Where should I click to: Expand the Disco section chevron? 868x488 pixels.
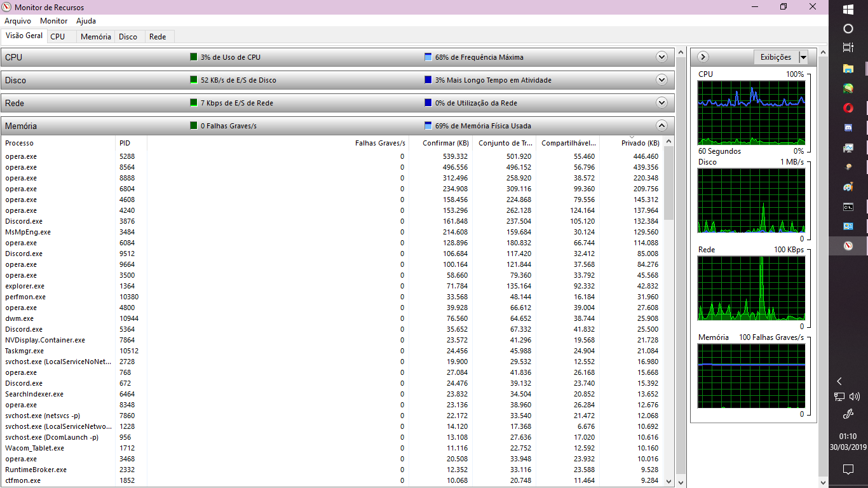pos(661,80)
